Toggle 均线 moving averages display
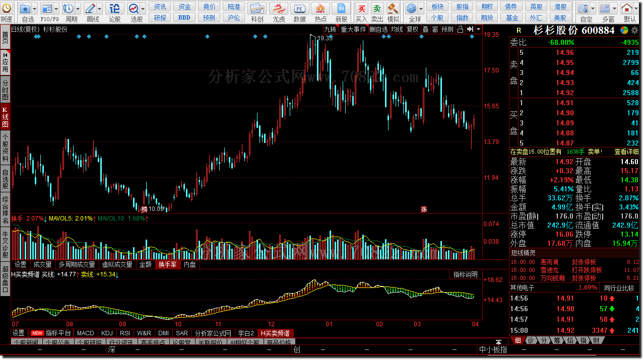Screen dimensions: 644x360 coord(397,29)
